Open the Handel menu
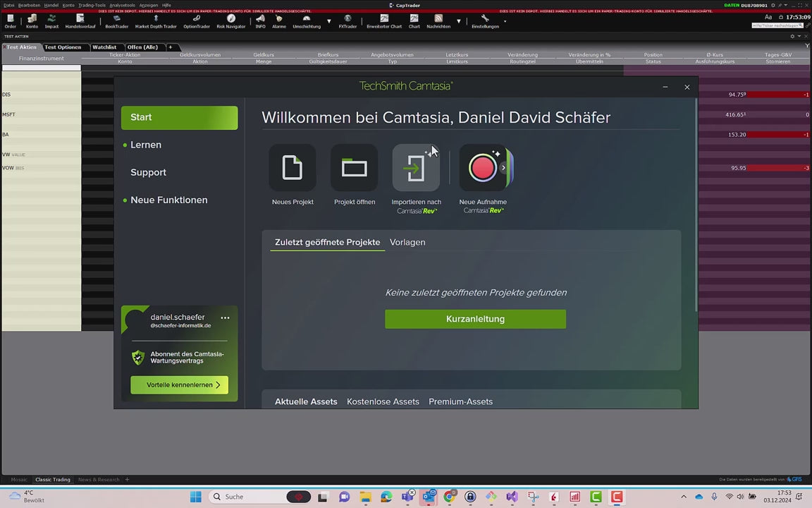 51,5
